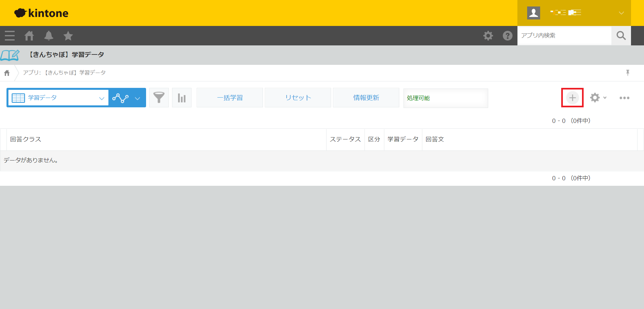Screen dimensions: 644x309
Task: Open favorites star in header
Action: 68,36
